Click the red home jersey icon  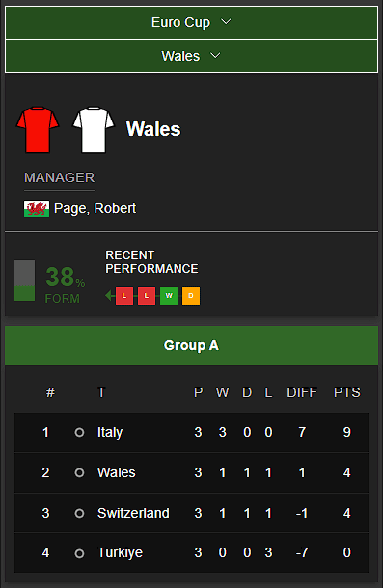click(x=38, y=130)
